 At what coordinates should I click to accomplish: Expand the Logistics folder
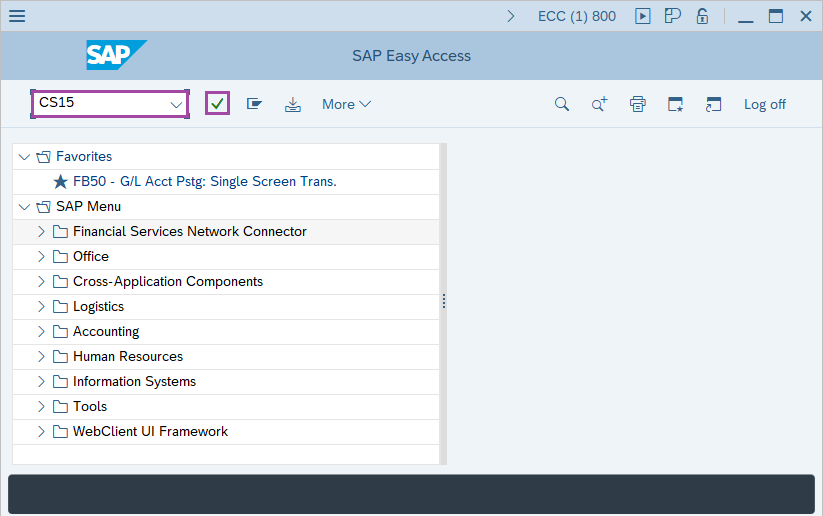[41, 307]
